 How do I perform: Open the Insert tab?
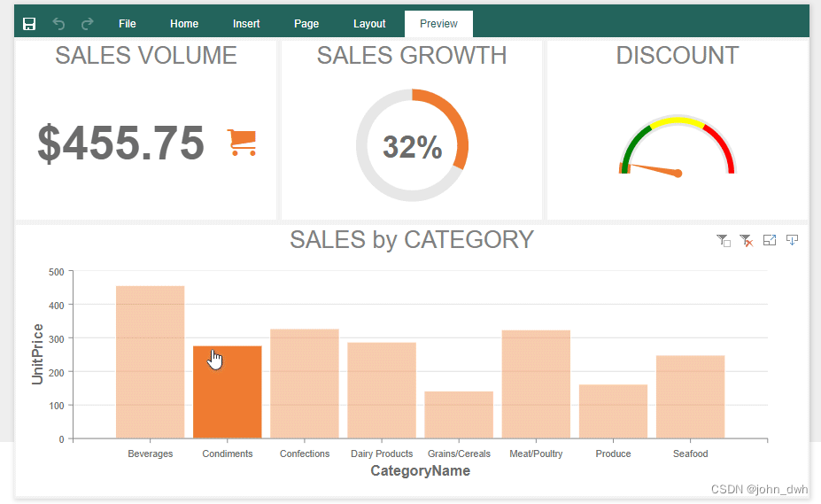246,24
